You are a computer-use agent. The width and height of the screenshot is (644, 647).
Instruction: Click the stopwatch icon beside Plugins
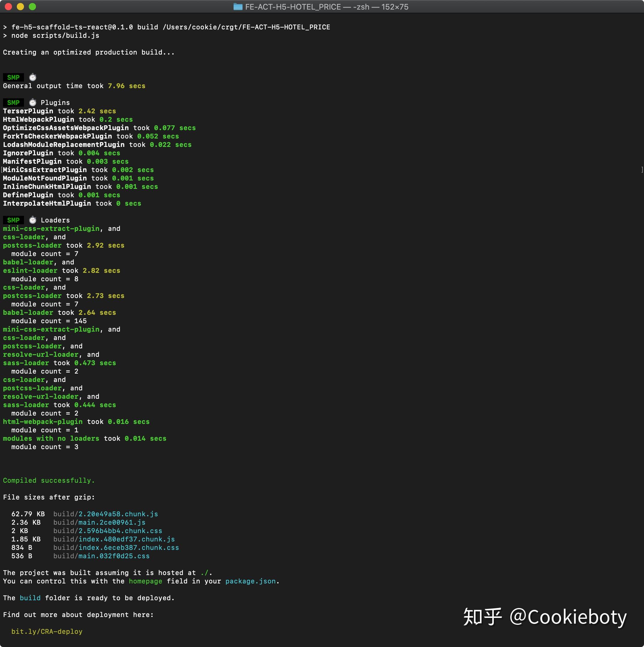[x=32, y=103]
